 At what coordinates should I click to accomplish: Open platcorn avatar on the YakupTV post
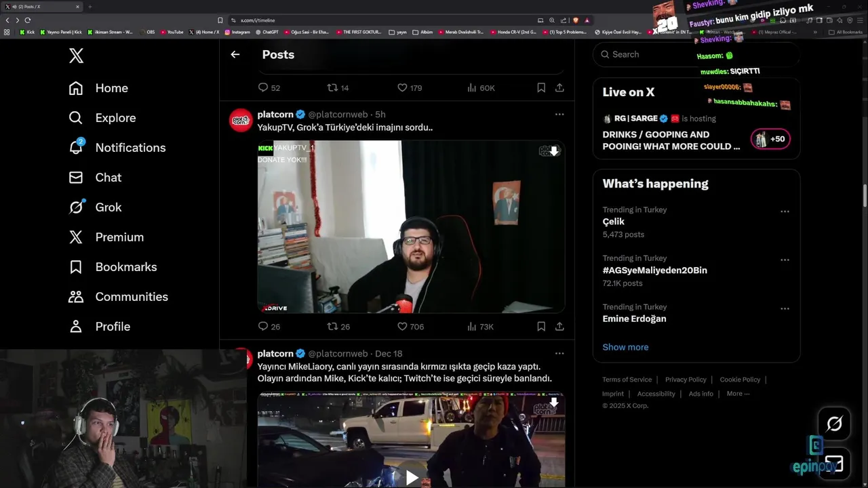(x=241, y=120)
